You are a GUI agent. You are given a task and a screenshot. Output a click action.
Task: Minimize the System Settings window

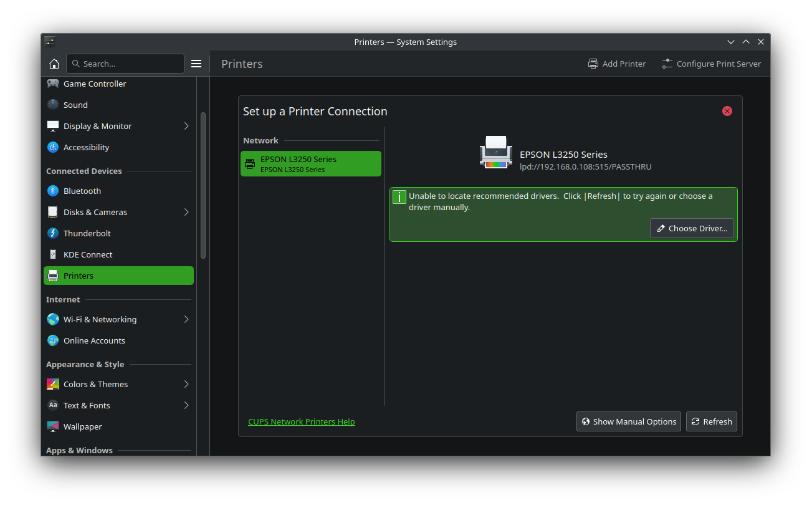tap(731, 42)
